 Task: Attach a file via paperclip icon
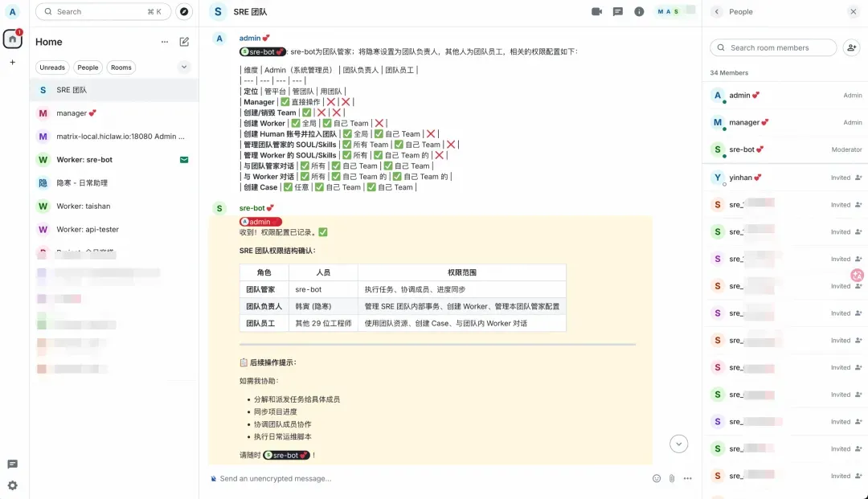point(671,479)
